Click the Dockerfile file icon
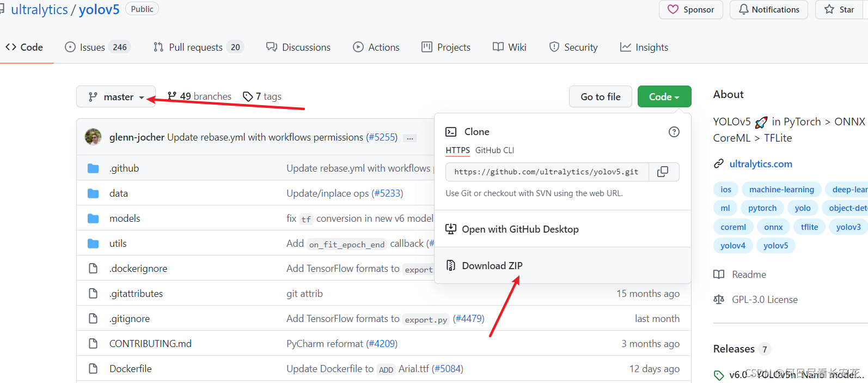The height and width of the screenshot is (383, 868). pos(93,369)
